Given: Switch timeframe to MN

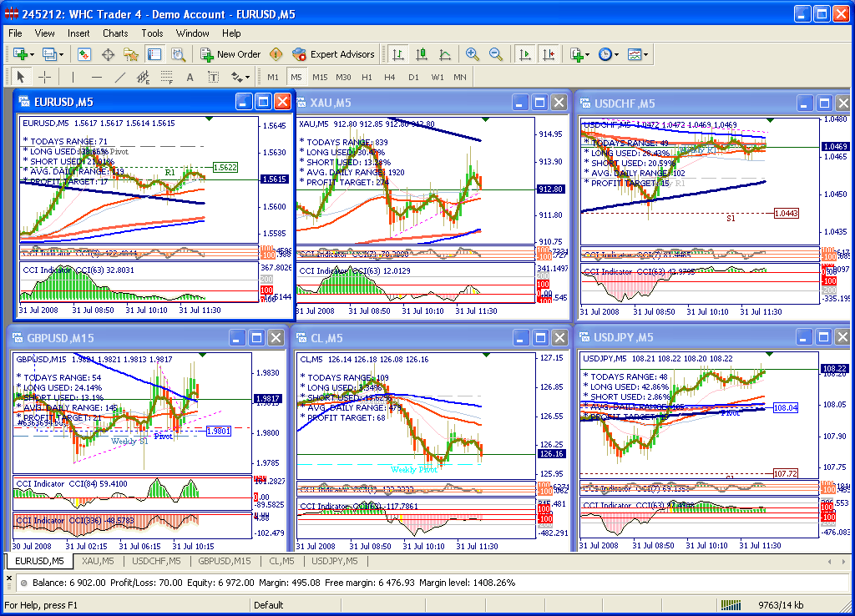Looking at the screenshot, I should [x=460, y=77].
